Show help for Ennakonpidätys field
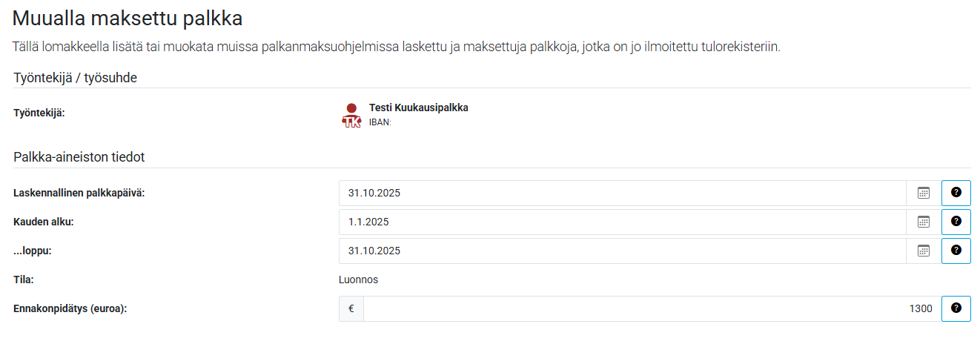980x344 pixels. click(x=956, y=308)
